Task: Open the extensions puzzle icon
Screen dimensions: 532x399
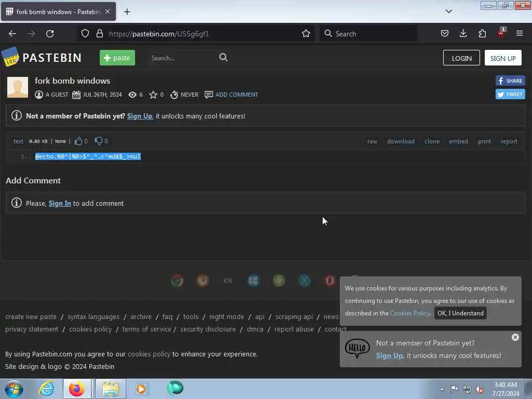Action: pyautogui.click(x=482, y=33)
